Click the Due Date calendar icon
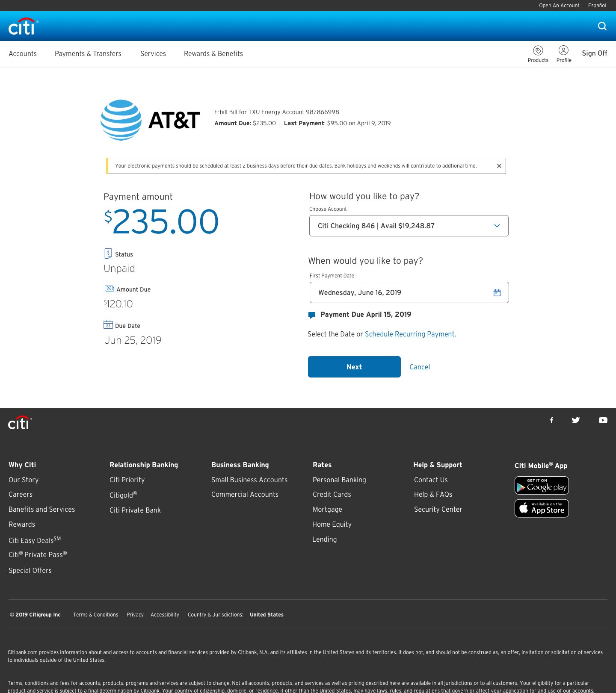616x693 pixels. [108, 324]
